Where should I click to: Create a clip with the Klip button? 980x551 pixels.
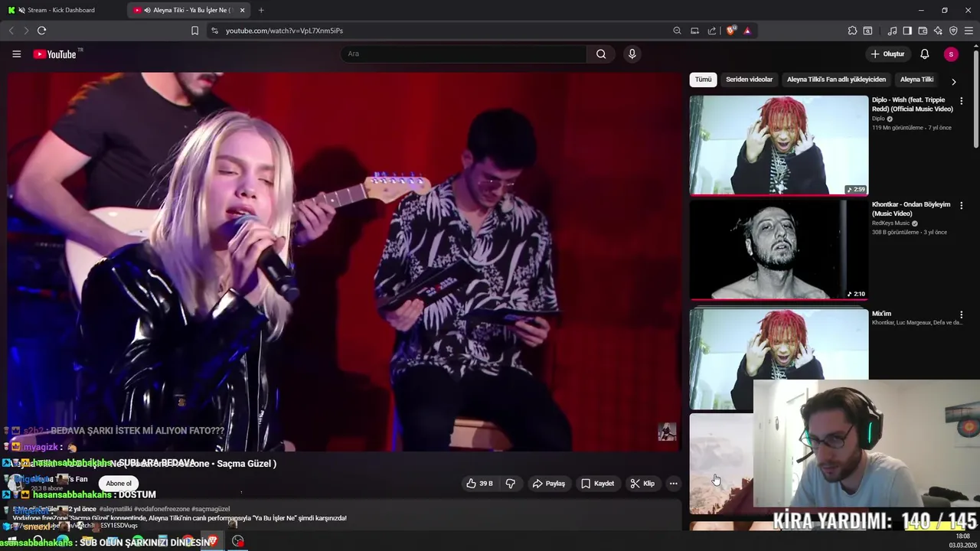pos(642,484)
